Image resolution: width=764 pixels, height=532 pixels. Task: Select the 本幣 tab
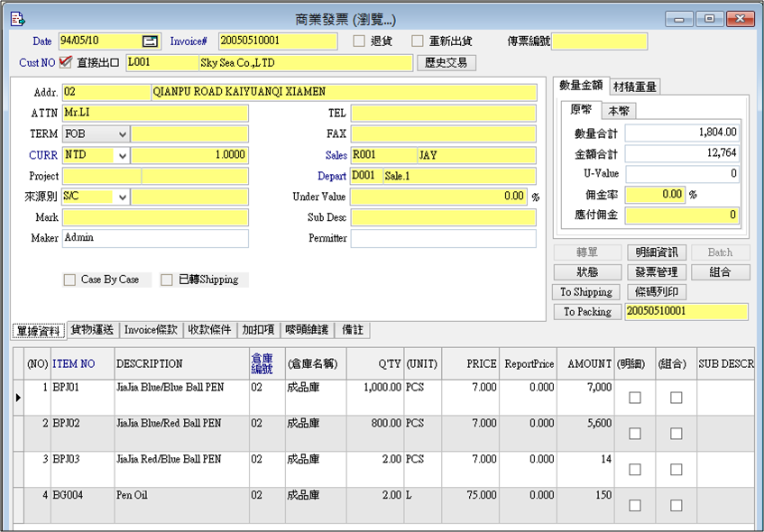click(x=620, y=111)
